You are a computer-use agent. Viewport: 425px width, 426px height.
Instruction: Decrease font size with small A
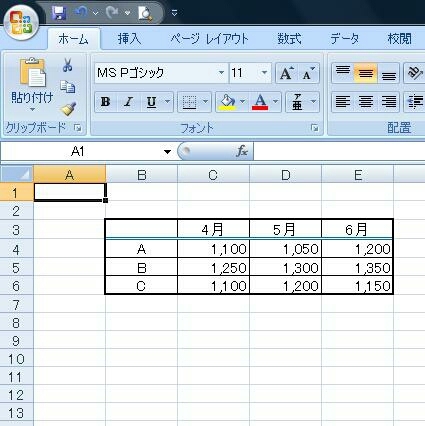tap(308, 73)
